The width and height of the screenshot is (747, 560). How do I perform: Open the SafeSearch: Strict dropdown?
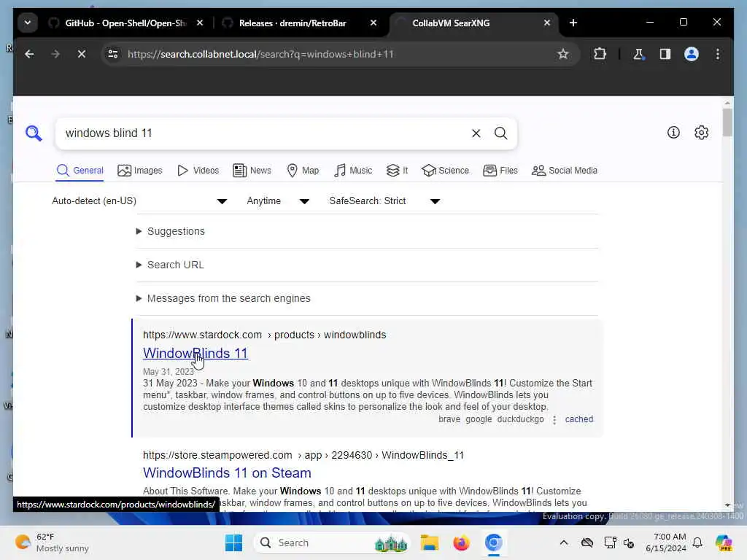point(384,201)
